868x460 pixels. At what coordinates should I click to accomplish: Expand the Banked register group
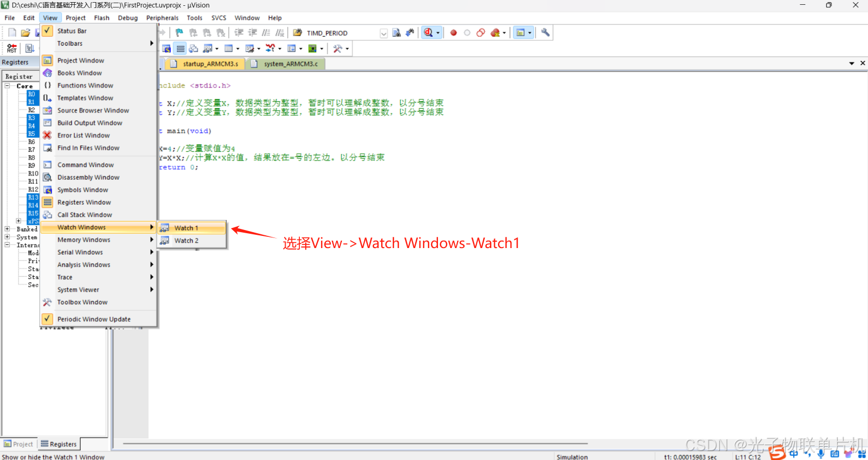coord(7,229)
